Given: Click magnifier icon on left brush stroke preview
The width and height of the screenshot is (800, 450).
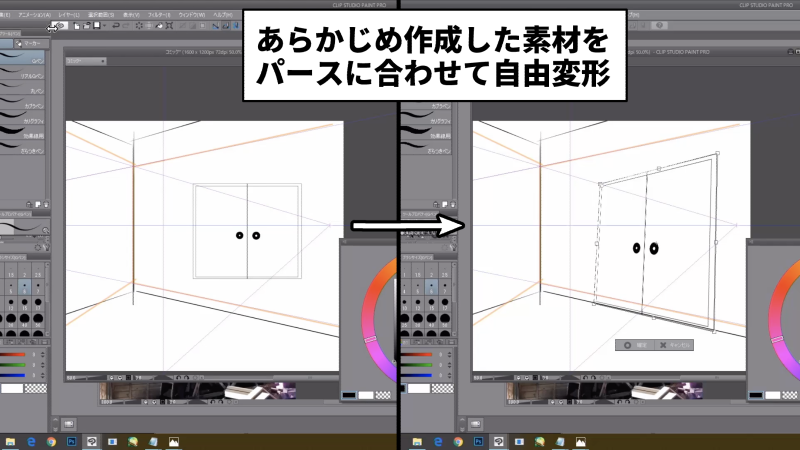Looking at the screenshot, I should [x=45, y=230].
